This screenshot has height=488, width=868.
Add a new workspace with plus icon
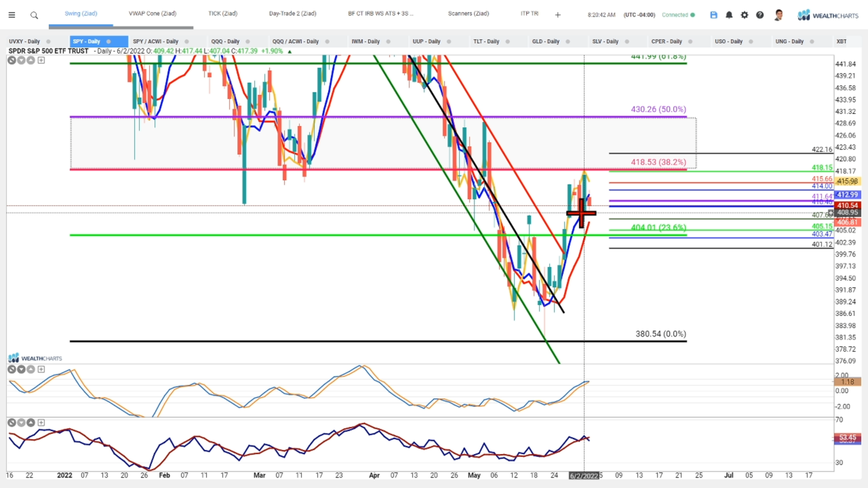point(558,15)
